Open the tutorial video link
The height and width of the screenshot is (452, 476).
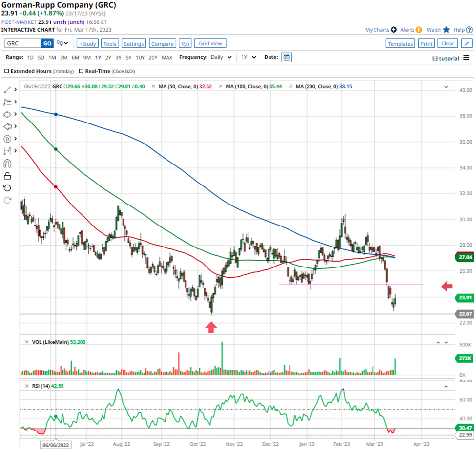pyautogui.click(x=446, y=58)
